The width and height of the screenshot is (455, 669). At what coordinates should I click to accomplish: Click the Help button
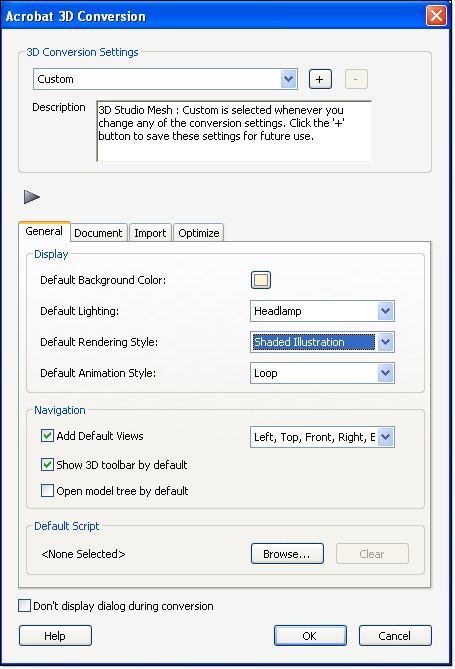click(55, 636)
